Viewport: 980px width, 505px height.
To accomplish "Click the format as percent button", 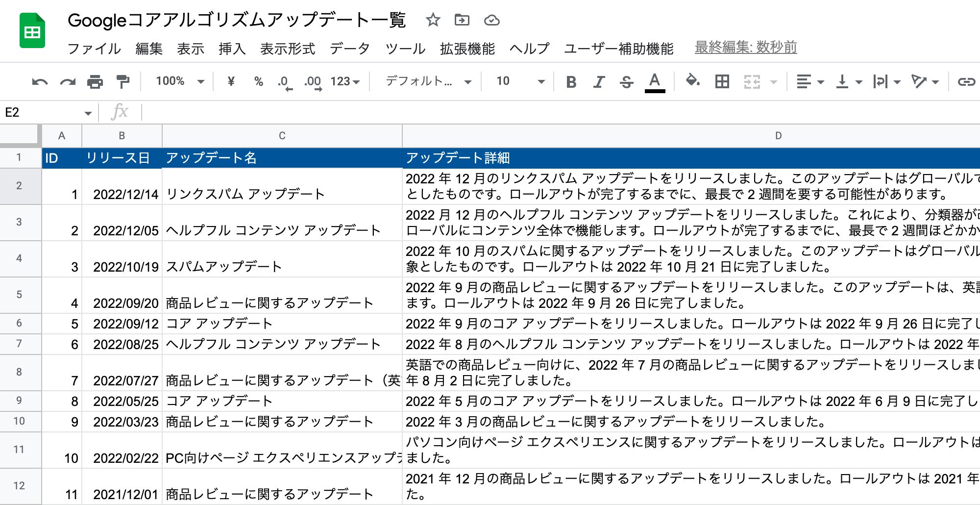I will coord(259,81).
